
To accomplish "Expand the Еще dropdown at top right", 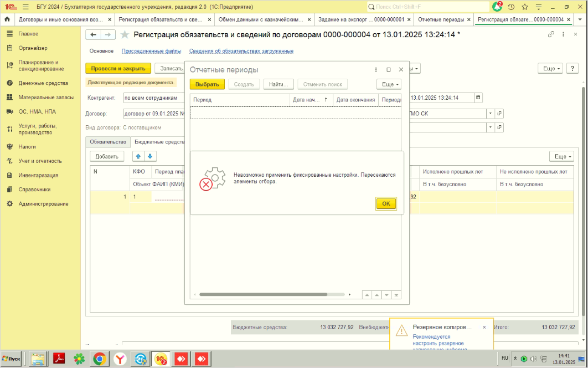I will (x=550, y=68).
